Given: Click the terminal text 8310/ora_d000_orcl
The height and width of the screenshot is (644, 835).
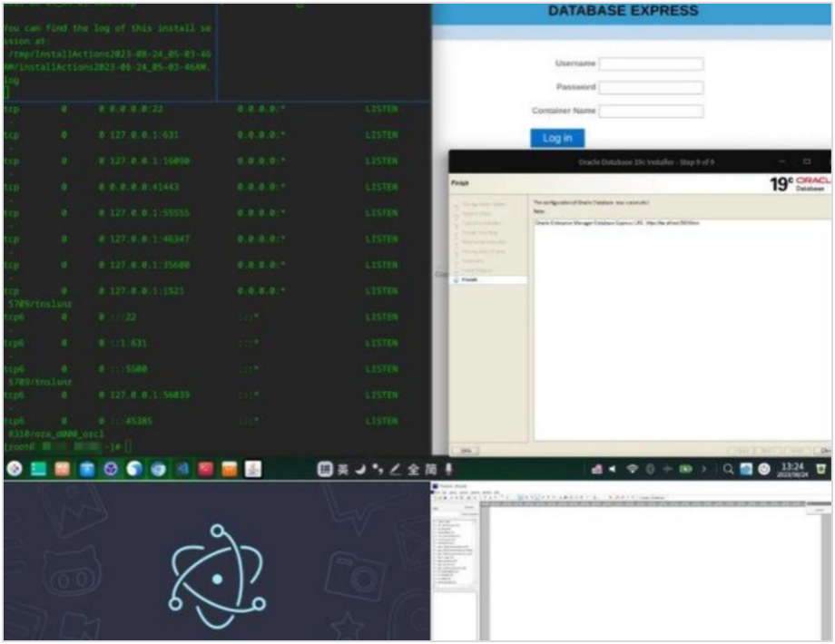Looking at the screenshot, I should point(56,434).
